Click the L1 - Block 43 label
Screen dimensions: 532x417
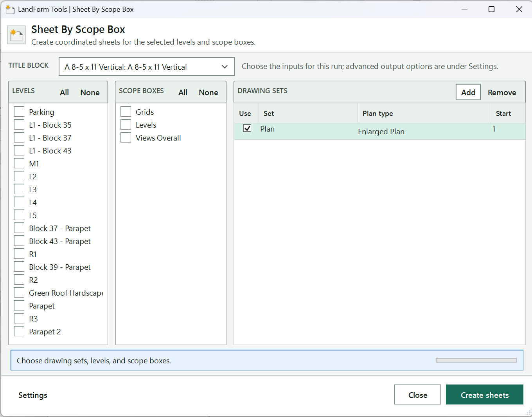coord(50,151)
